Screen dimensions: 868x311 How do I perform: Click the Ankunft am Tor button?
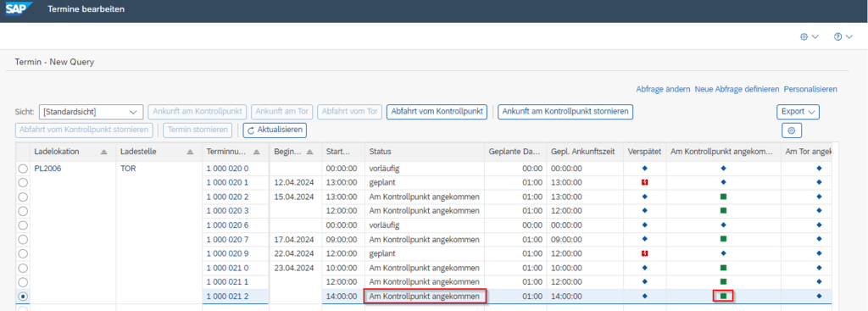click(x=282, y=111)
